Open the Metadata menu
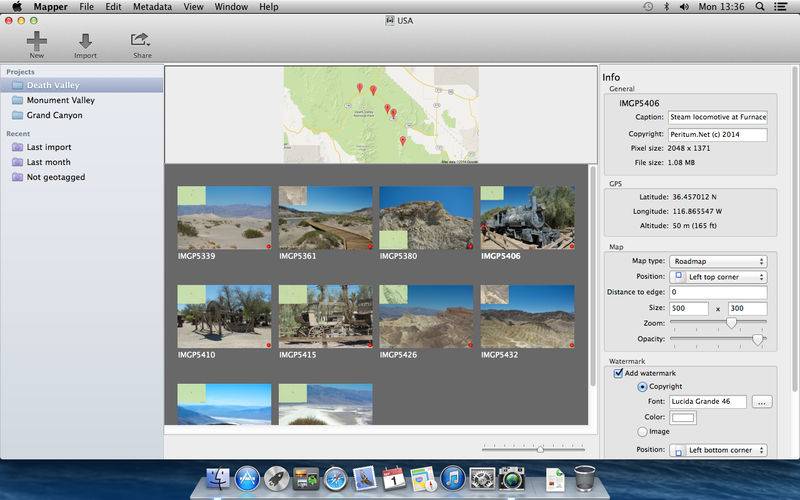800x500 pixels. 152,7
